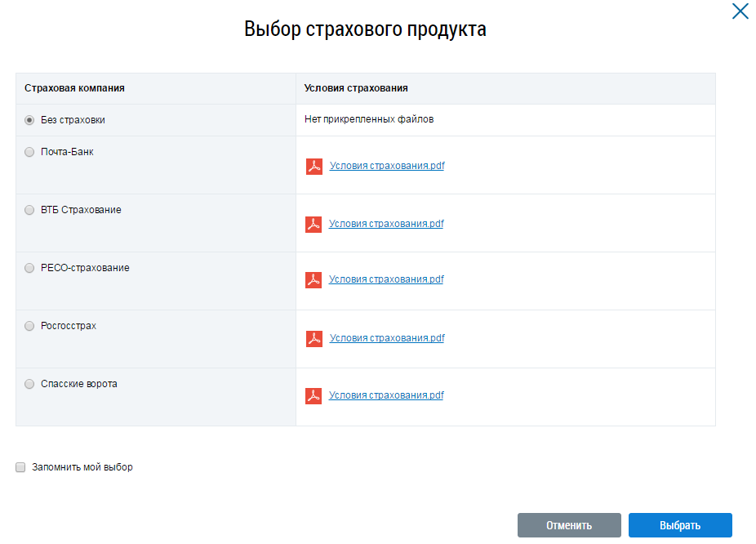Screen dimensions: 756x544
Task: Select the Без страховки radio option
Action: (x=30, y=120)
